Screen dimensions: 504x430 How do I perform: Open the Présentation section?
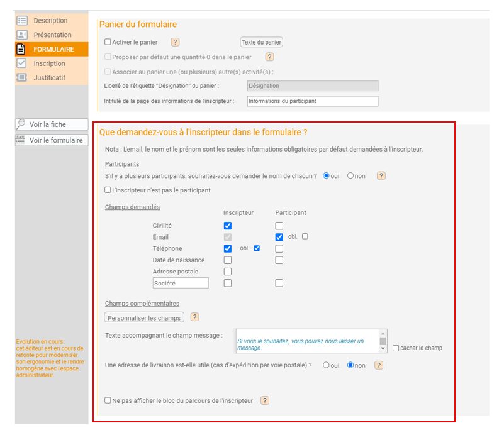[x=52, y=35]
